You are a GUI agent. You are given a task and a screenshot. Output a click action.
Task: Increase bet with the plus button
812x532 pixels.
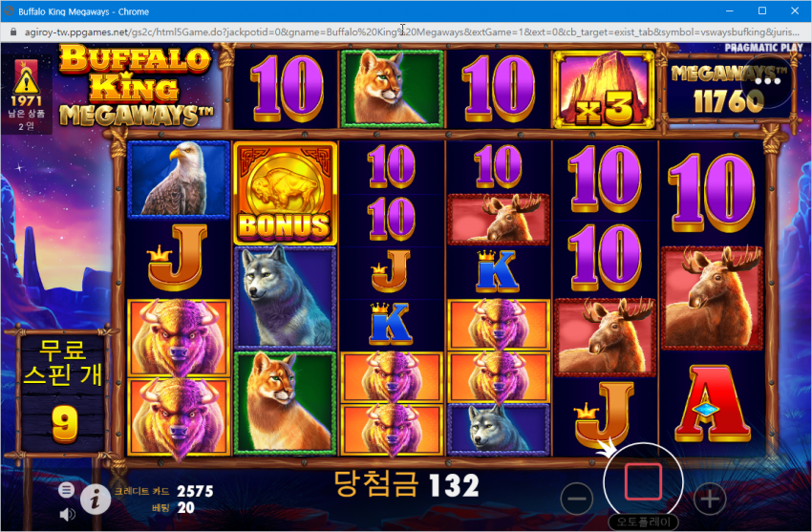pyautogui.click(x=710, y=499)
